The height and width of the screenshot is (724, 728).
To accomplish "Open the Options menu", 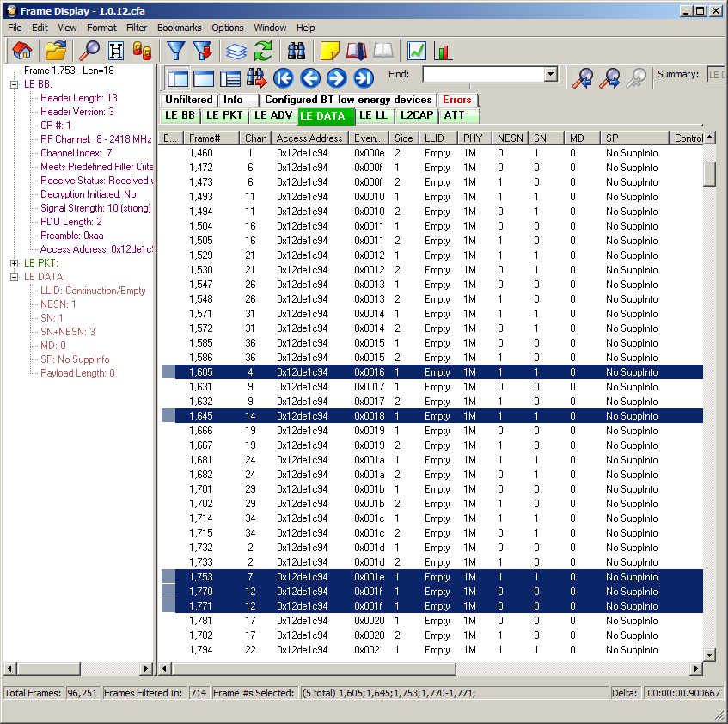I will (228, 28).
